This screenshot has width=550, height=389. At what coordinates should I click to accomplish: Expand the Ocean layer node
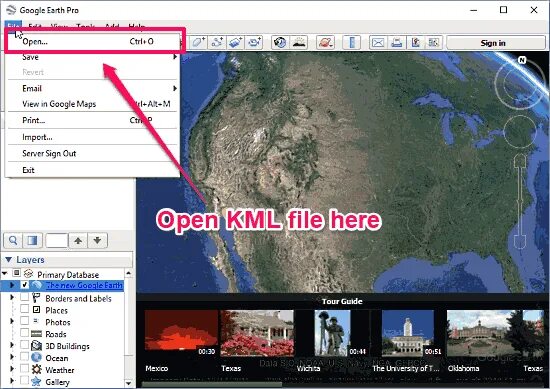(x=12, y=357)
